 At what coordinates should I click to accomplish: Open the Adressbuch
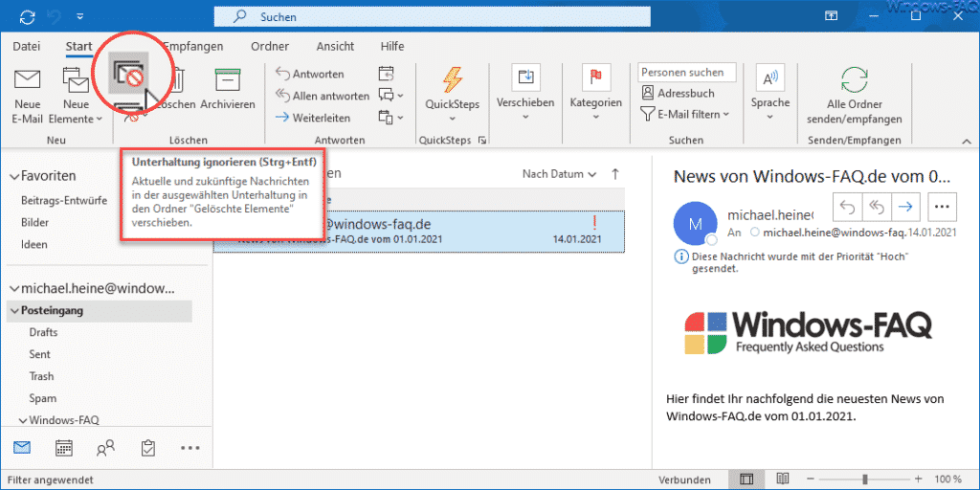679,93
